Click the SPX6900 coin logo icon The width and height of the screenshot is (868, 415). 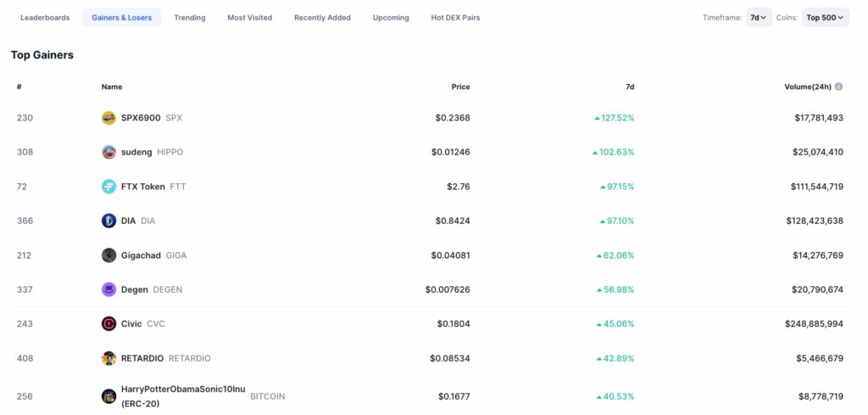click(x=109, y=118)
